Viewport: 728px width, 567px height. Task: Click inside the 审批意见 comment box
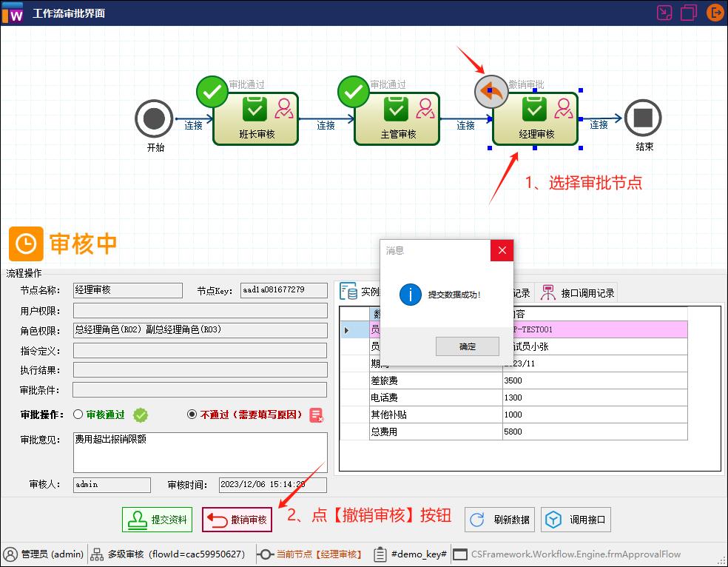coord(200,452)
